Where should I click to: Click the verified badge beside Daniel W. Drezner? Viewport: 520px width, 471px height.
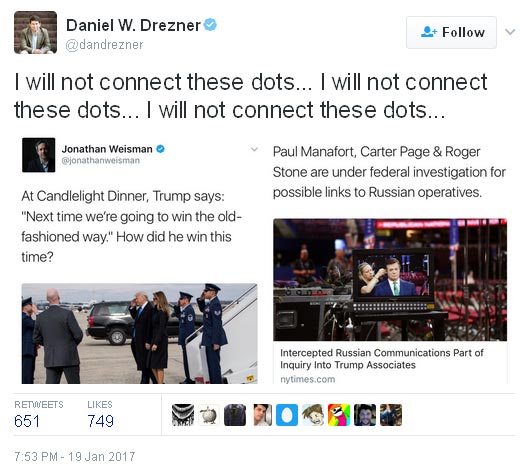(x=210, y=25)
